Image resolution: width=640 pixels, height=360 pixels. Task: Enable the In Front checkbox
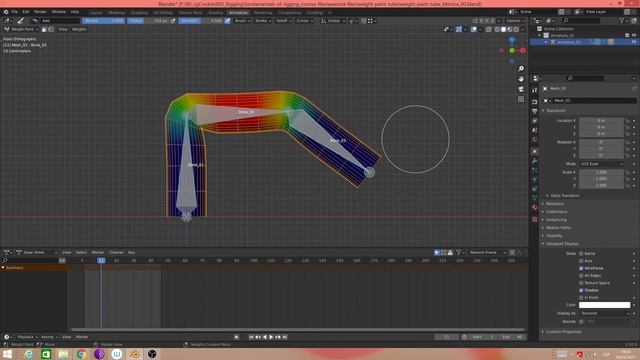click(581, 298)
